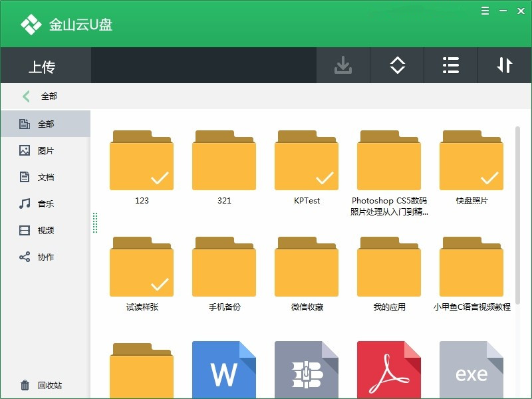Select the exe file icon
Image resolution: width=532 pixels, height=399 pixels.
click(x=471, y=370)
